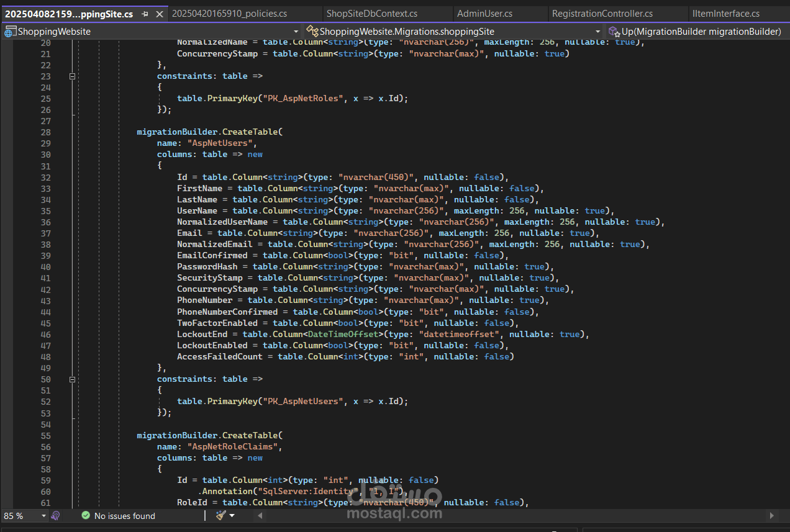Image resolution: width=790 pixels, height=532 pixels.
Task: Expand the ShoppingWebsite.Migrations.shoppingSite type dropdown arrow
Action: click(x=598, y=31)
